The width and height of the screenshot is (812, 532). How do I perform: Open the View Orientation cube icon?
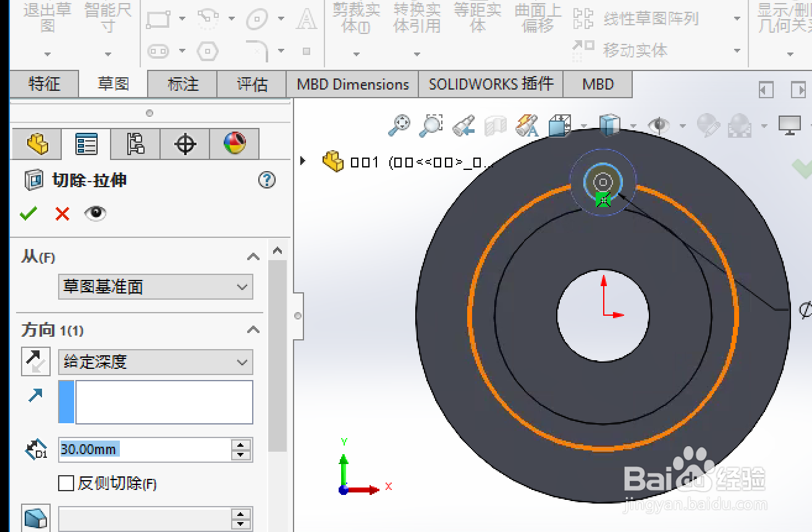click(x=609, y=125)
